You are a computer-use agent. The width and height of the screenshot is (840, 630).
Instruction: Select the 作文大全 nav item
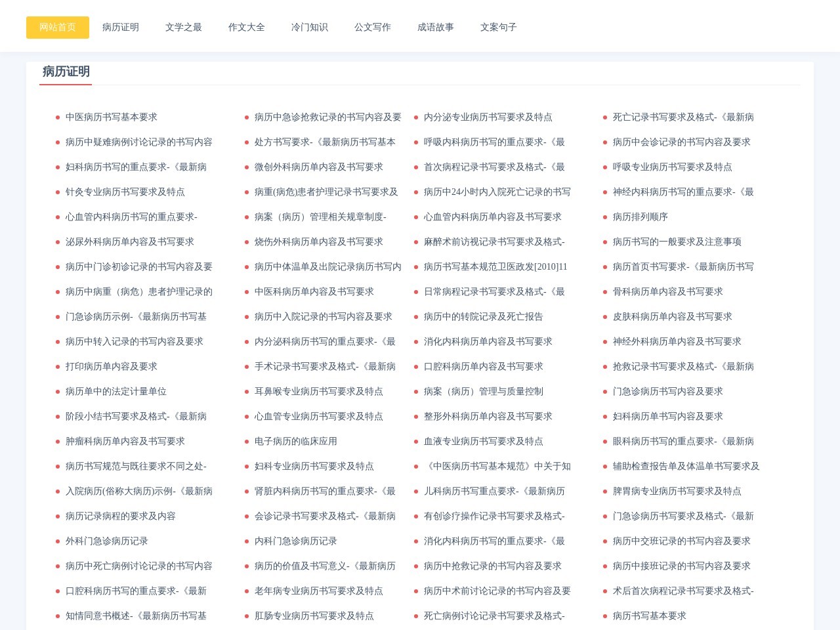point(247,28)
